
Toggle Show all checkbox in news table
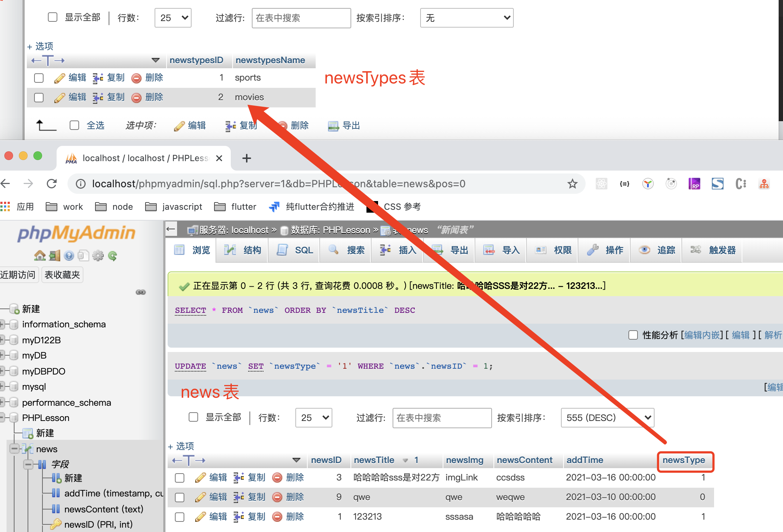click(193, 417)
